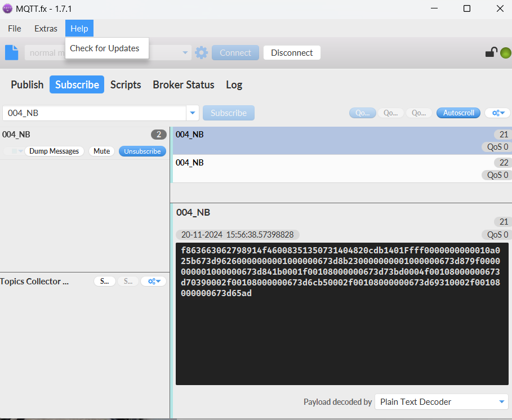The image size is (512, 420).
Task: Click the Disconnect button
Action: pos(292,52)
